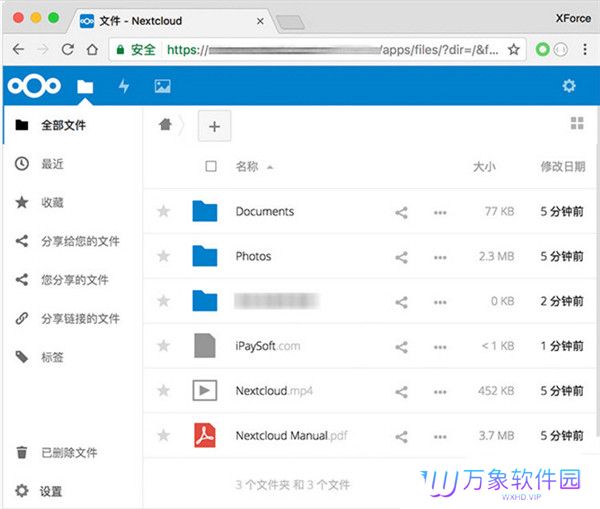
Task: Bookmark the page with star icon
Action: coord(514,49)
